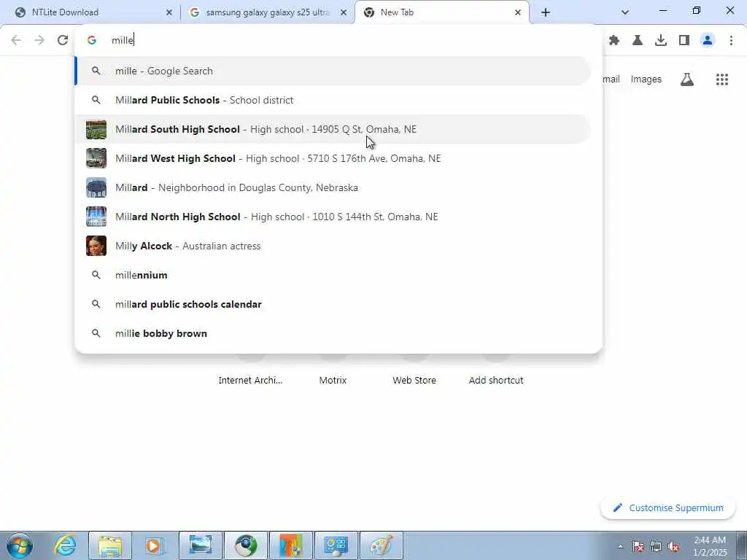Click Millard South High School thumbnail
Viewport: 747px width, 560px height.
coord(96,130)
